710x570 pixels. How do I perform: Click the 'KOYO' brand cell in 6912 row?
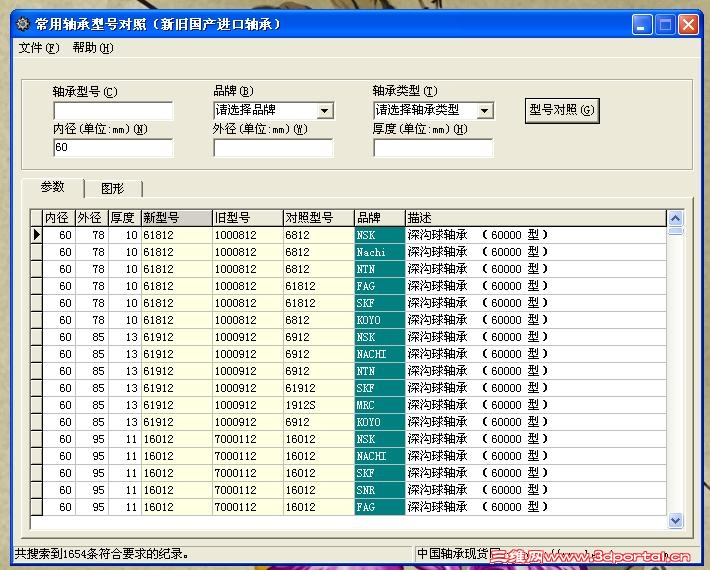(x=379, y=422)
